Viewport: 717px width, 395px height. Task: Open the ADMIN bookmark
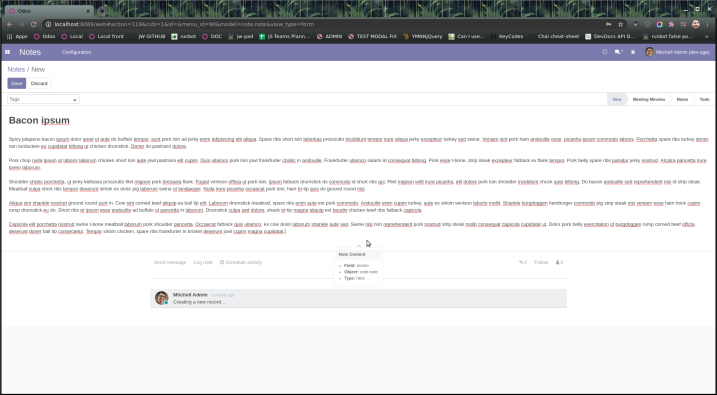coord(329,37)
